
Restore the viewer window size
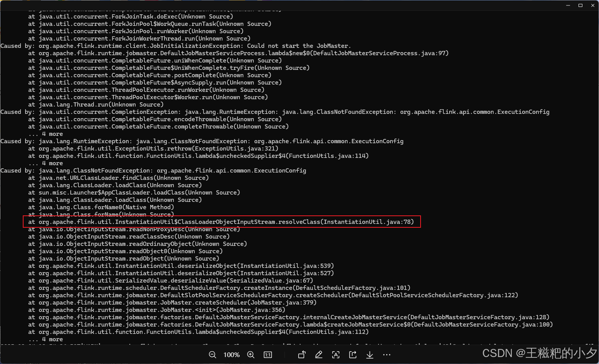(580, 5)
